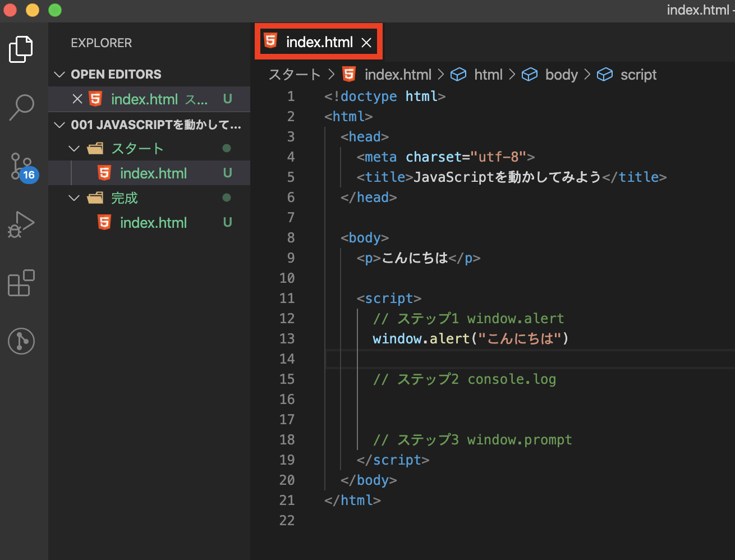735x560 pixels.
Task: Select index.html entry in Open Editors
Action: click(x=149, y=99)
